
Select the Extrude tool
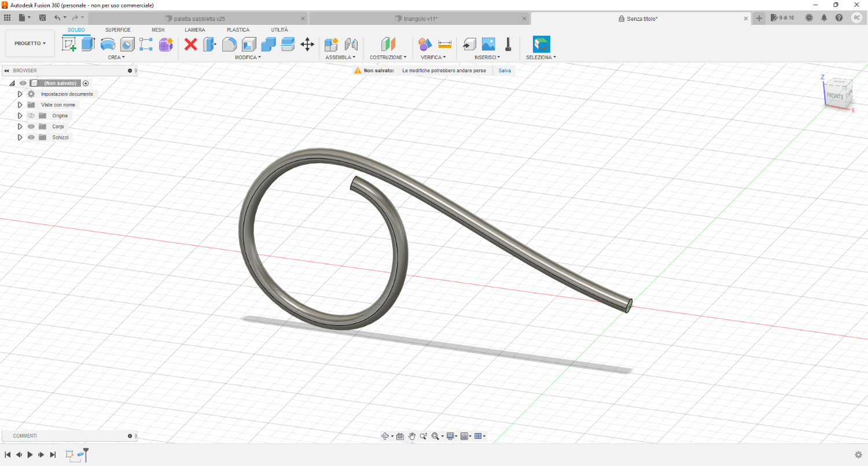pyautogui.click(x=88, y=44)
